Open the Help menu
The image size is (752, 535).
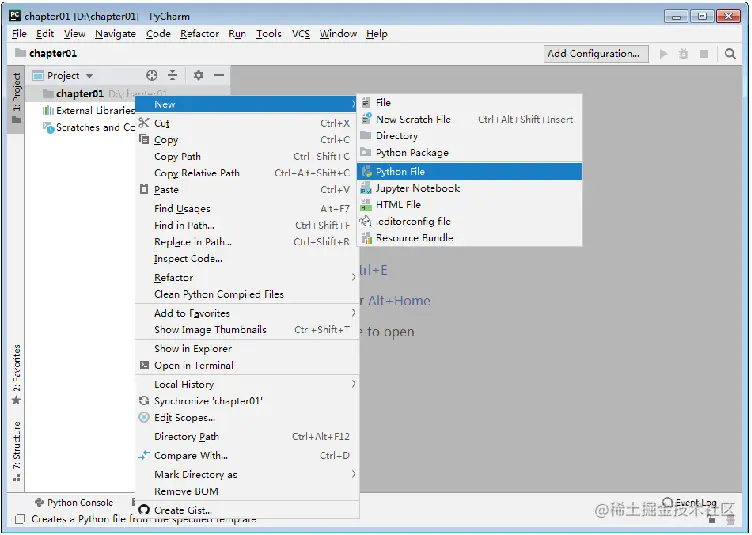[376, 34]
